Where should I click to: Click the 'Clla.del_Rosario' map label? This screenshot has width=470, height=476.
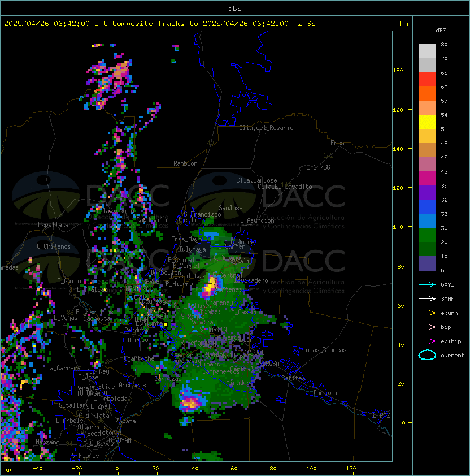pyautogui.click(x=266, y=128)
